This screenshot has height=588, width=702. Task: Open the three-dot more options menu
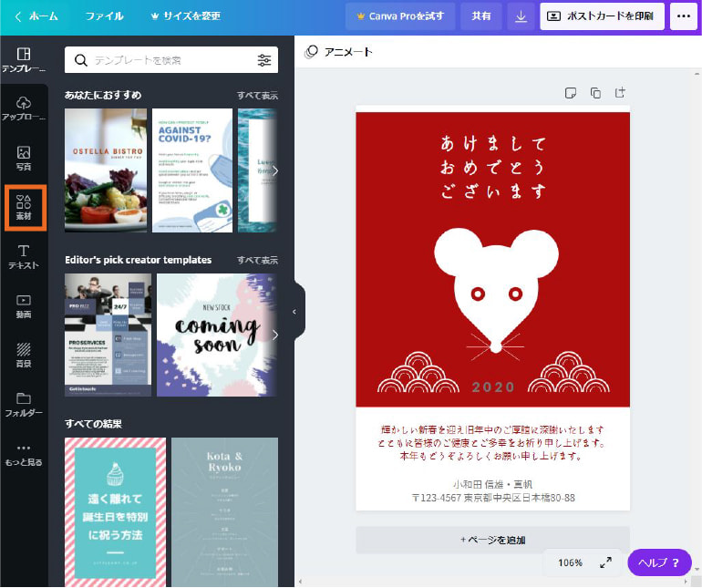(683, 16)
